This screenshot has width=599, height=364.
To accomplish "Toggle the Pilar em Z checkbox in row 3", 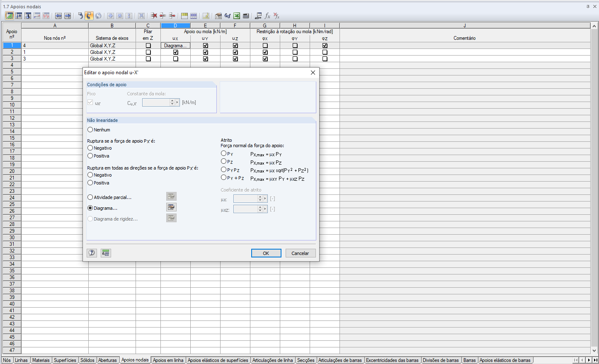I will pyautogui.click(x=148, y=59).
